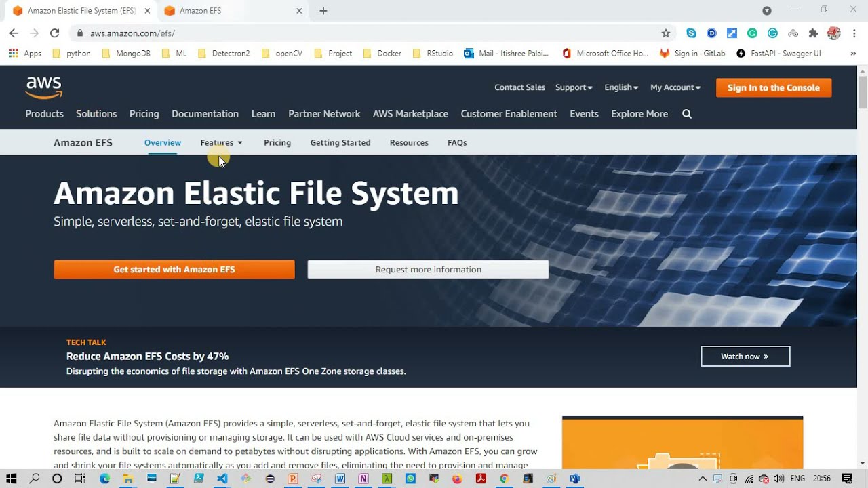Click the AWS logo
The width and height of the screenshot is (868, 488).
click(x=44, y=87)
